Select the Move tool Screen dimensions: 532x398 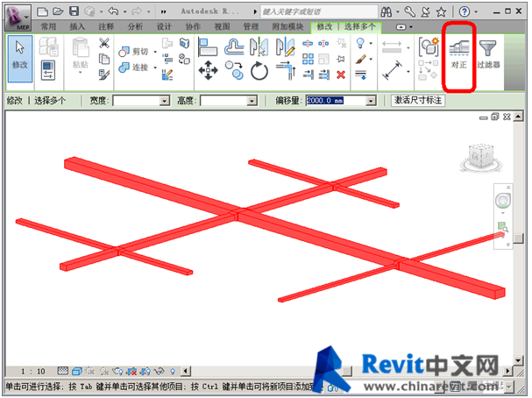(208, 71)
